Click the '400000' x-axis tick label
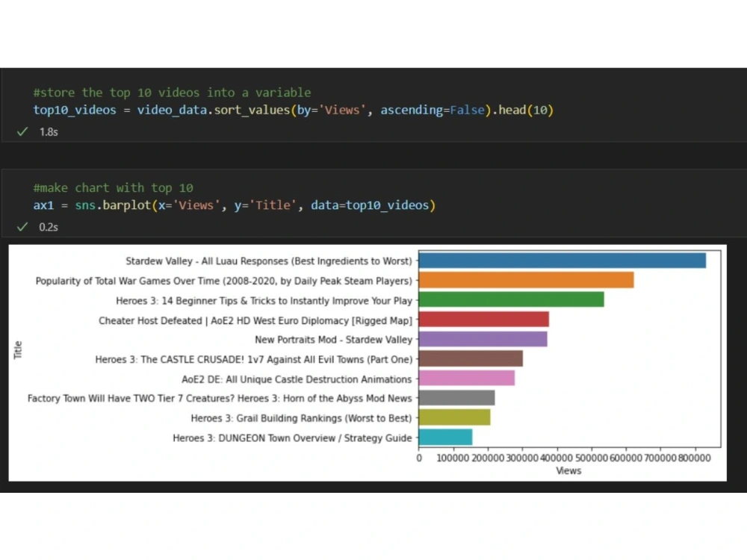Viewport: 747px width, 560px height. [x=556, y=458]
